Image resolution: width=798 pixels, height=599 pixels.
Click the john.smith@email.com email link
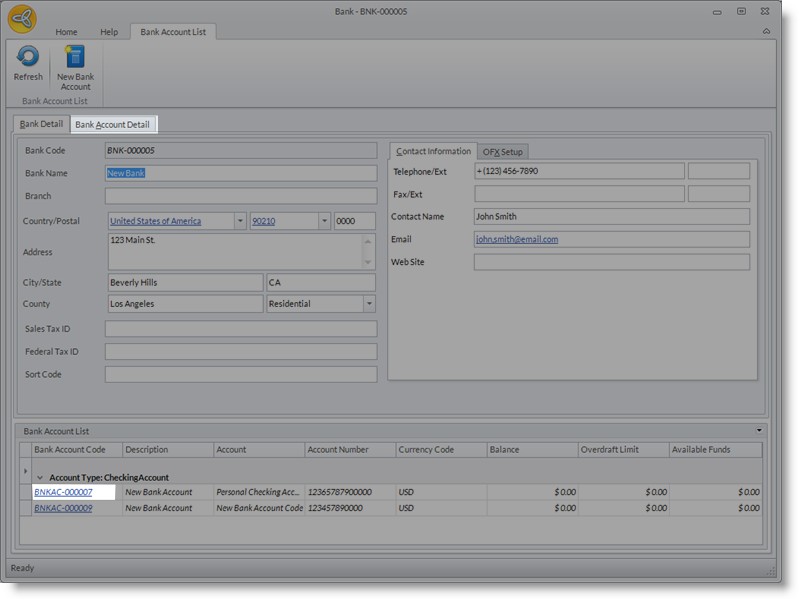coord(517,240)
